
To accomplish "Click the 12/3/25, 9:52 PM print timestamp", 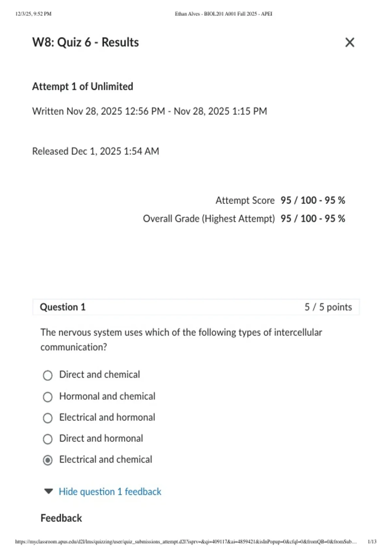I will coord(33,14).
